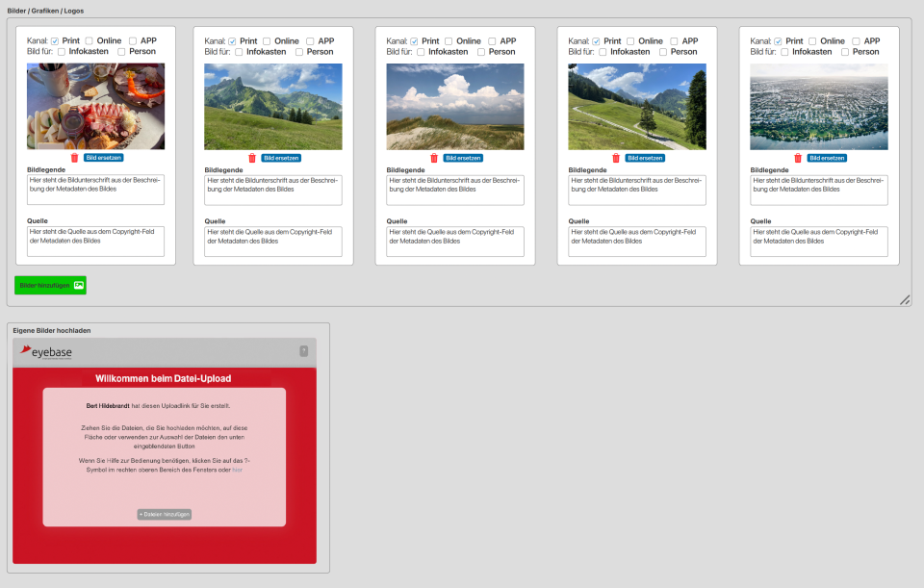Disable Print channel on third image
Image resolution: width=924 pixels, height=588 pixels.
pos(415,40)
